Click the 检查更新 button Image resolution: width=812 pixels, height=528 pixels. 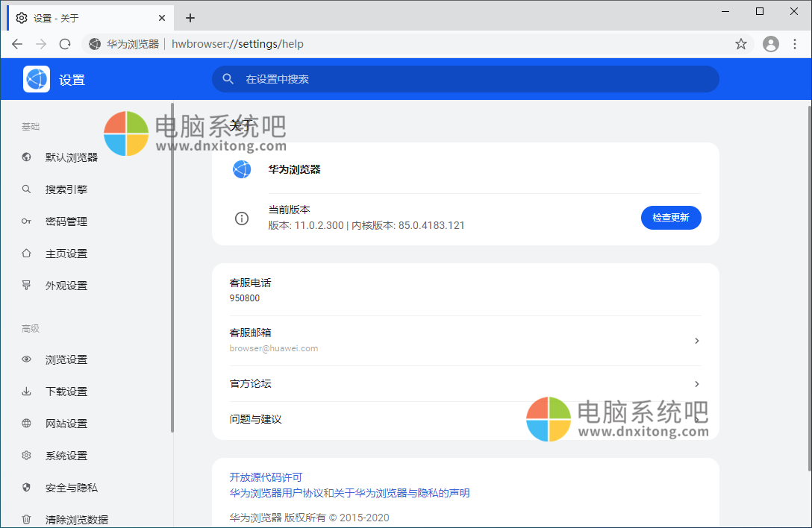[x=671, y=218]
